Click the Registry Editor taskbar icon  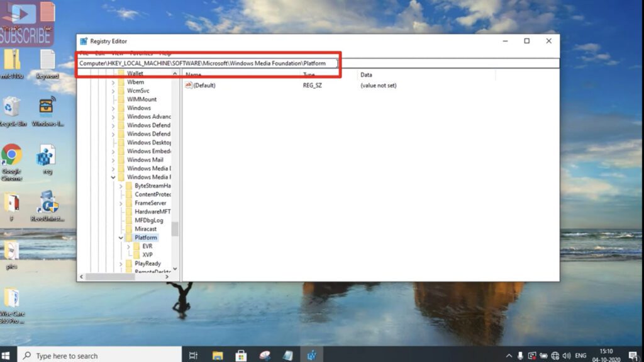click(x=311, y=355)
